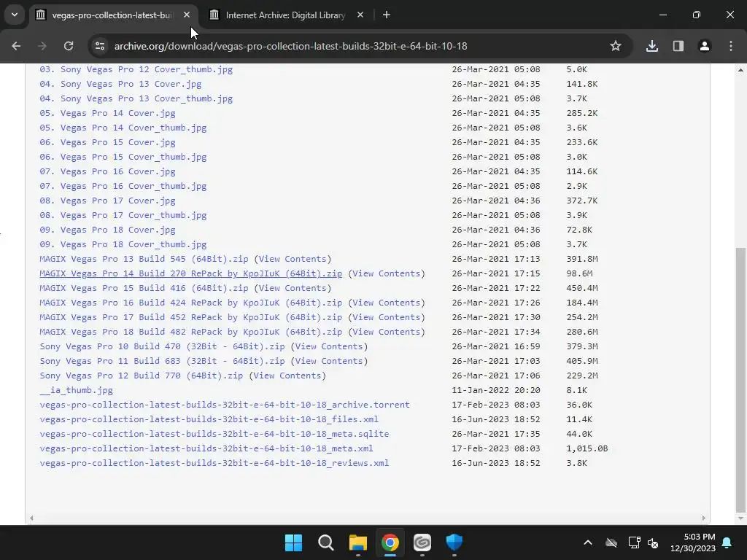The image size is (747, 560).
Task: Close the vegas-pro-collection tab
Action: [x=187, y=15]
